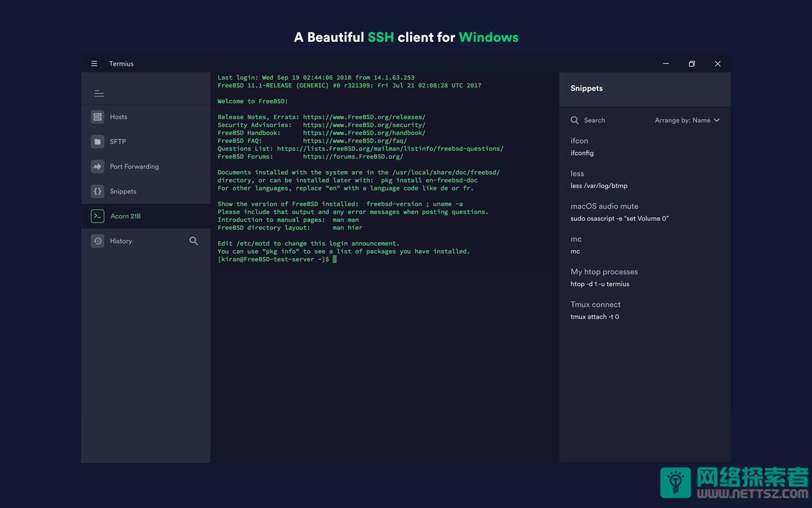Select the Acorn 21B terminal icon

tap(97, 216)
